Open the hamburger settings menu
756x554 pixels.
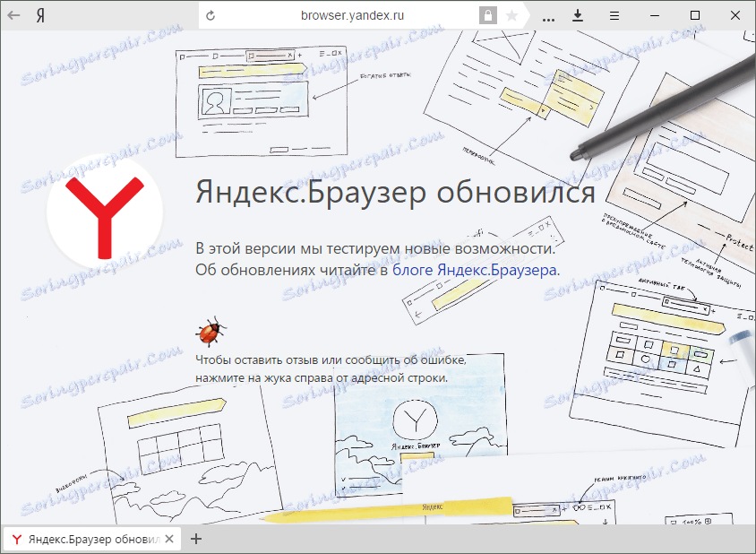(614, 16)
